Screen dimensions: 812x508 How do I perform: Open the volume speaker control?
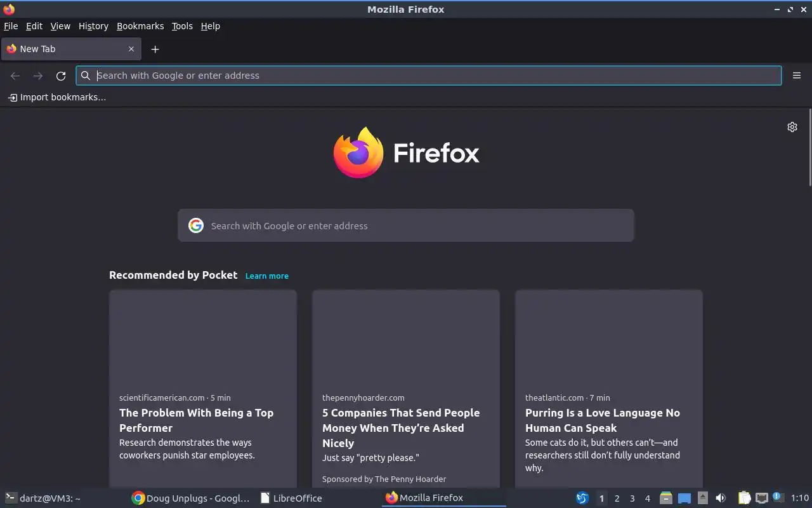pos(721,498)
